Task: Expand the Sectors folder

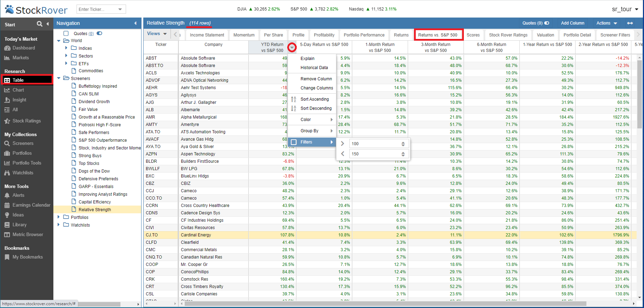Action: pyautogui.click(x=66, y=55)
